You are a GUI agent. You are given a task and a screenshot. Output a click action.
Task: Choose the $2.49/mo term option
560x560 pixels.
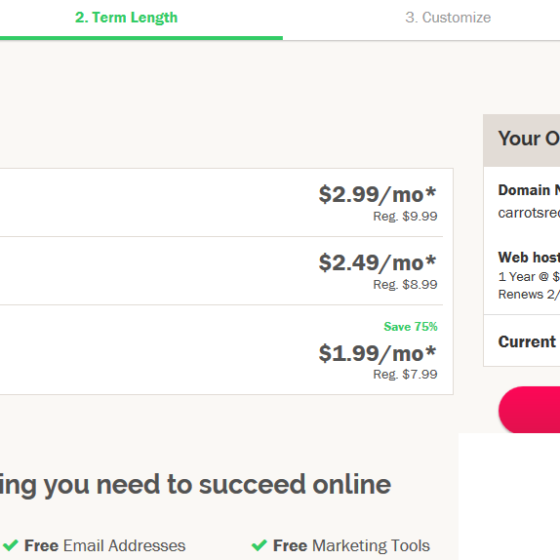(x=226, y=271)
